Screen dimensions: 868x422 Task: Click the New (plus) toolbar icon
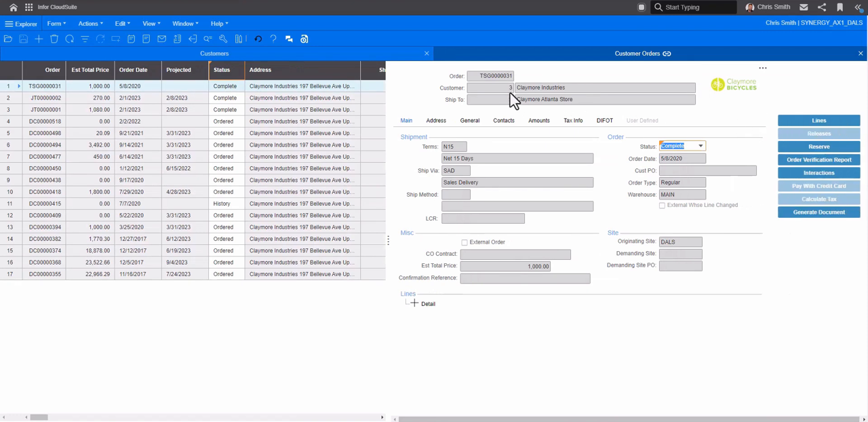click(x=39, y=39)
